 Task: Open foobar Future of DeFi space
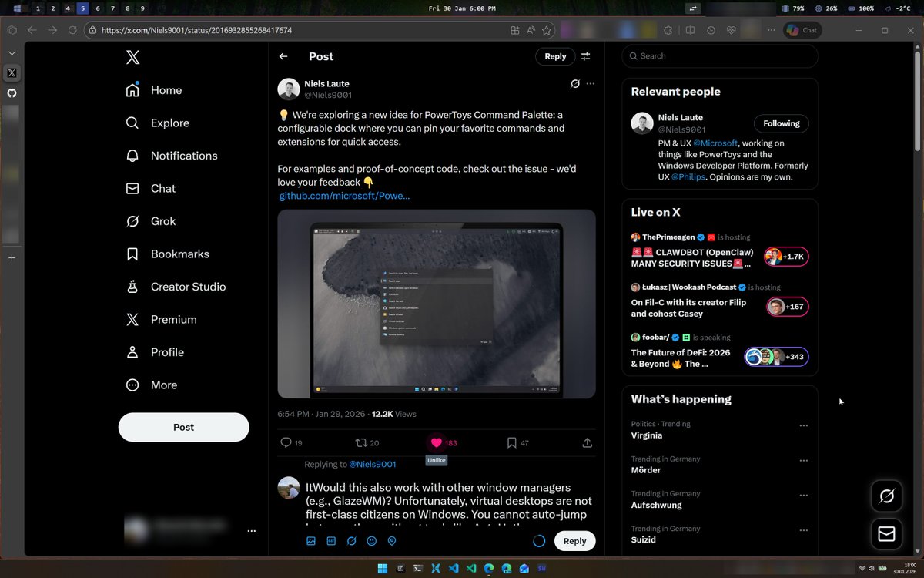720,351
